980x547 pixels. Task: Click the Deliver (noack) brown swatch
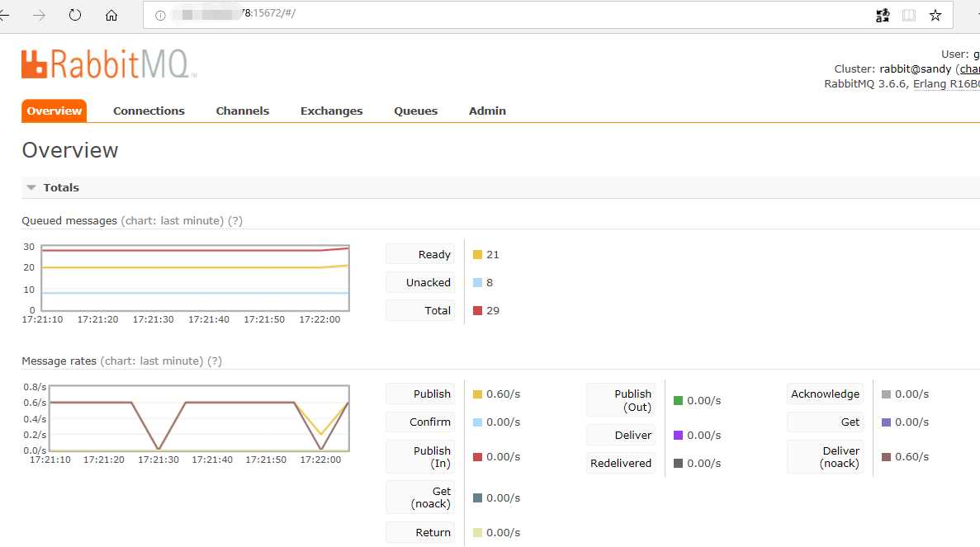(886, 457)
